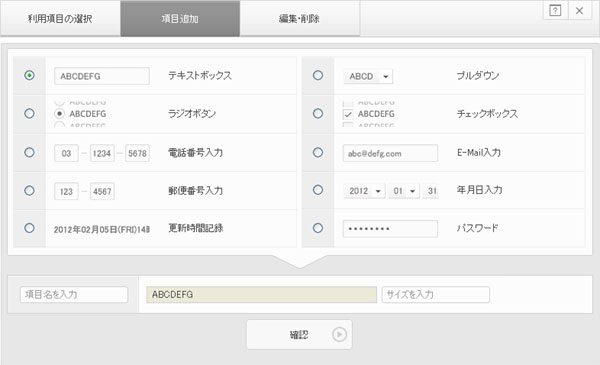600x365 pixels.
Task: Select the ラジオボタン item type radio
Action: pos(29,114)
